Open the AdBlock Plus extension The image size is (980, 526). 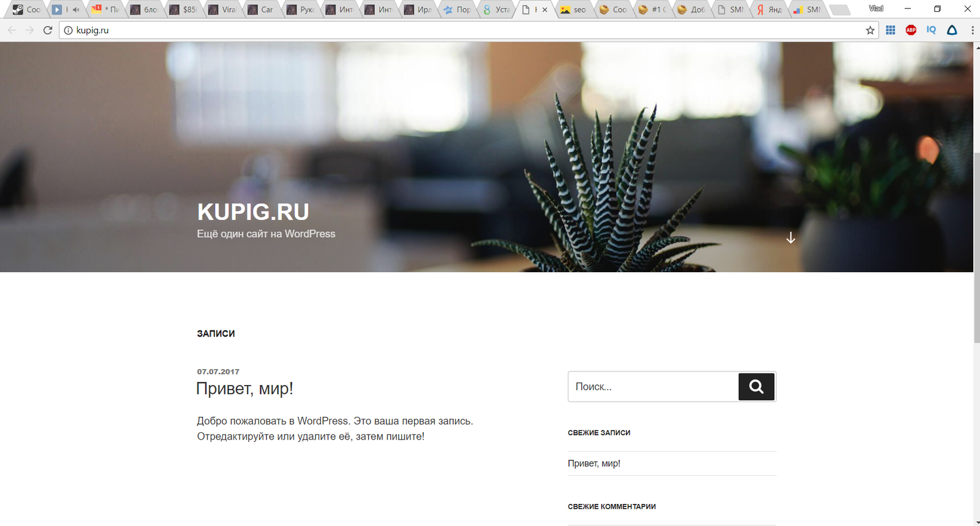911,30
